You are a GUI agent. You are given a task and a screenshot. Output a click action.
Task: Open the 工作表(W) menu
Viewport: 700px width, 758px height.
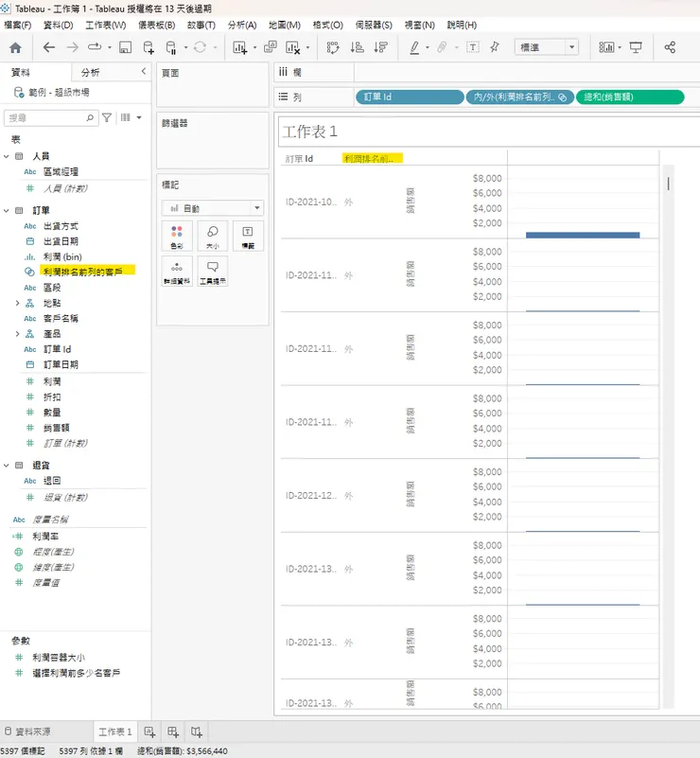click(106, 26)
